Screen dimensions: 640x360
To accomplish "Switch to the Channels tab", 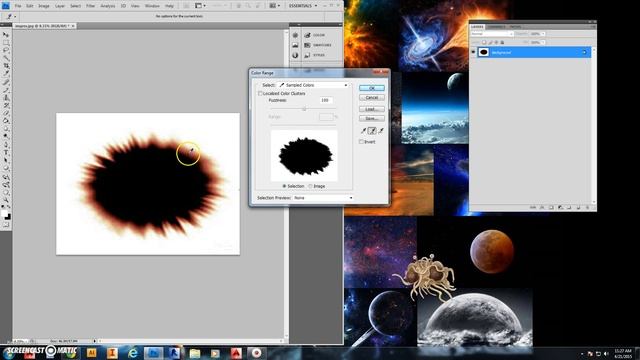I will 497,27.
